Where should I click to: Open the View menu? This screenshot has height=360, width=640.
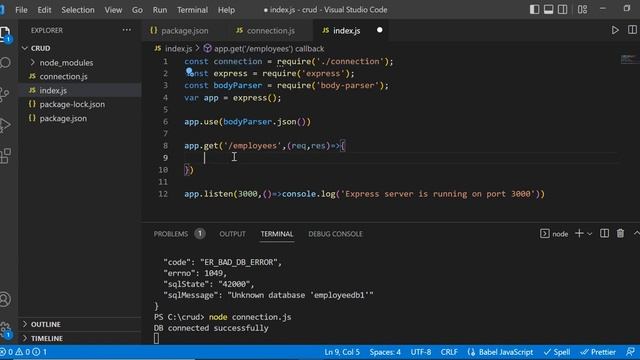click(x=113, y=10)
